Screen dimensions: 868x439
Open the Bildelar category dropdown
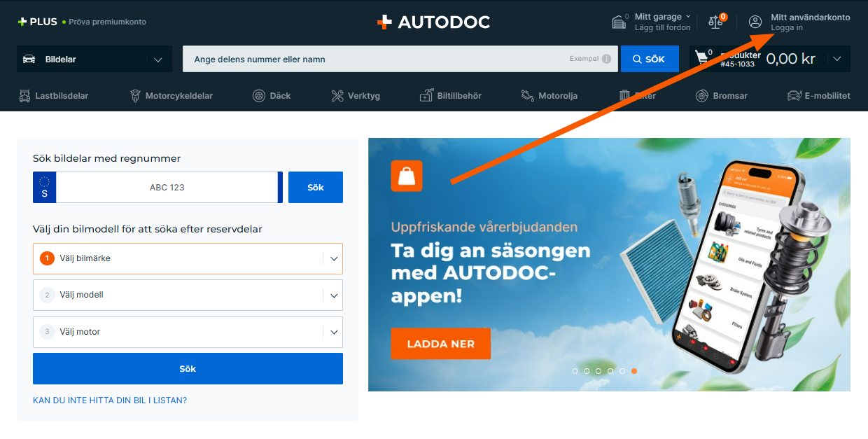[x=94, y=59]
